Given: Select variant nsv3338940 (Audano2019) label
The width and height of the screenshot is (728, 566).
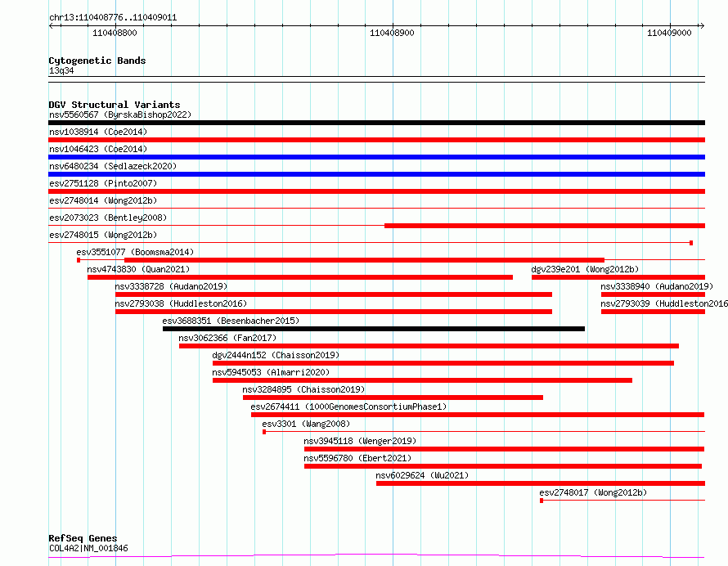Looking at the screenshot, I should pos(657,286).
